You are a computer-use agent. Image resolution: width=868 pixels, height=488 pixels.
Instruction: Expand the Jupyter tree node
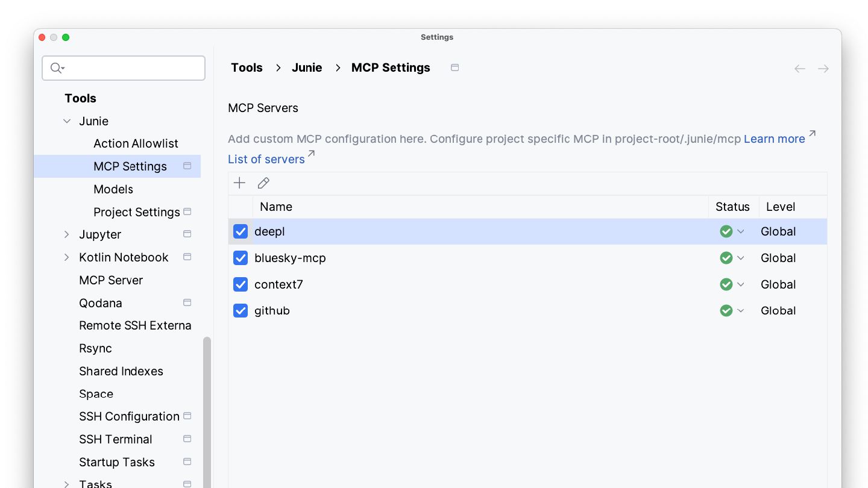(67, 234)
